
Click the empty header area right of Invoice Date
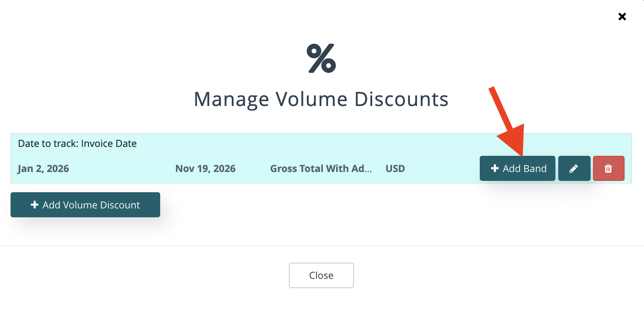point(324,144)
